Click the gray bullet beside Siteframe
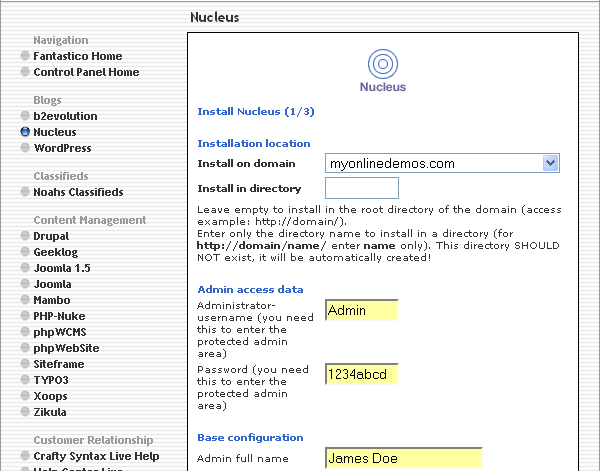600x471 pixels. 25,364
